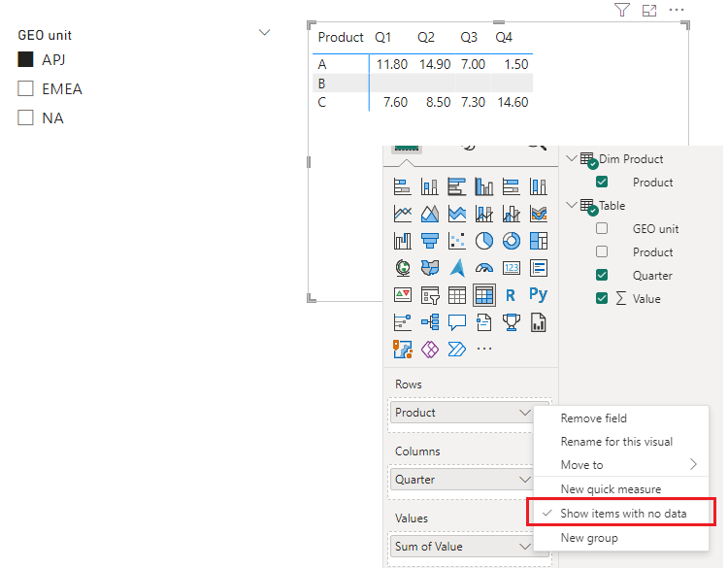Check GEO unit field in Table
Screen dimensions: 728x568
[x=602, y=228]
